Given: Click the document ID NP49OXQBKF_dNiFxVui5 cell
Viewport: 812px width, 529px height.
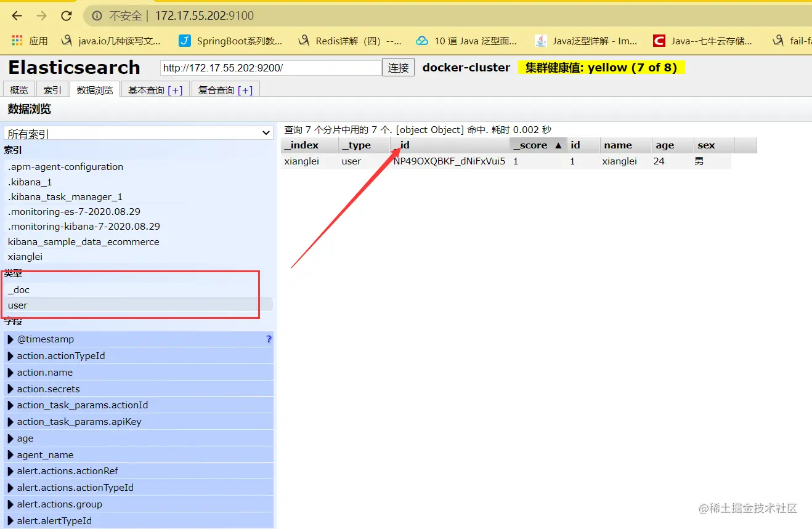Looking at the screenshot, I should (x=449, y=161).
